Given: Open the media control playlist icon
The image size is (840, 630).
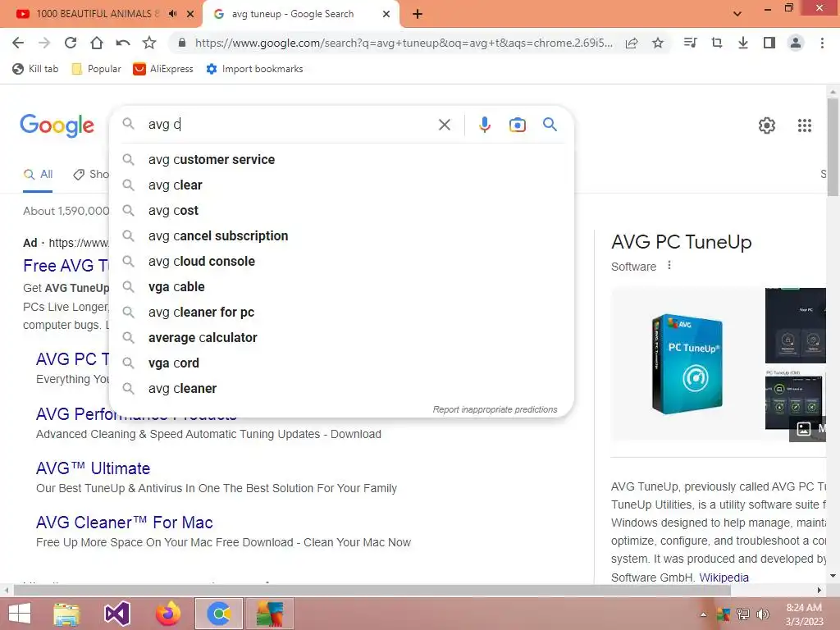Looking at the screenshot, I should point(691,43).
